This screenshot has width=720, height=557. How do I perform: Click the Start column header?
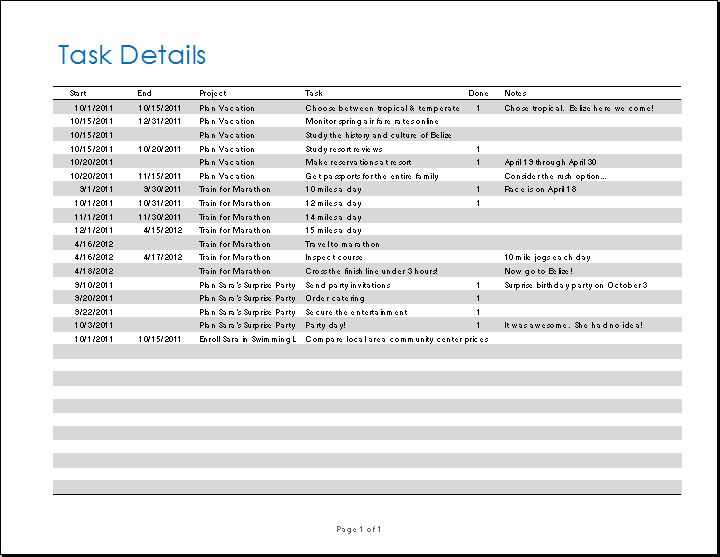coord(78,93)
